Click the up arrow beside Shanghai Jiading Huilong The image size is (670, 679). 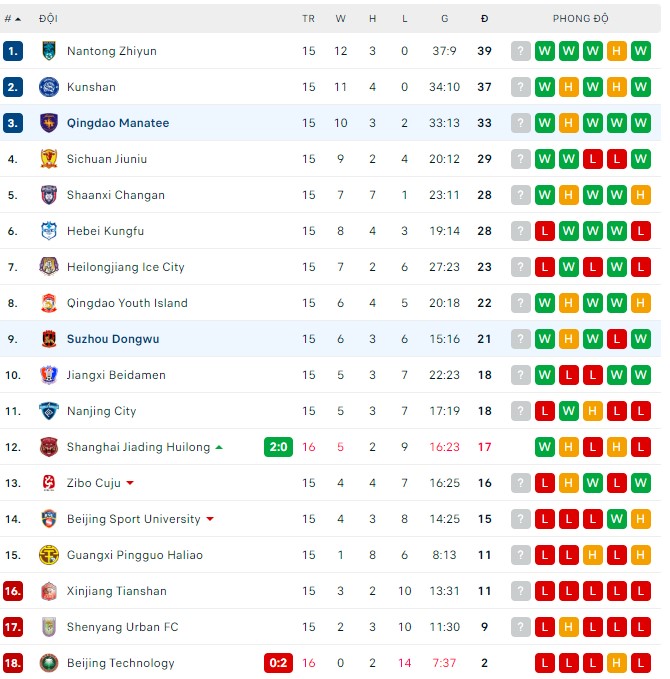coord(219,447)
